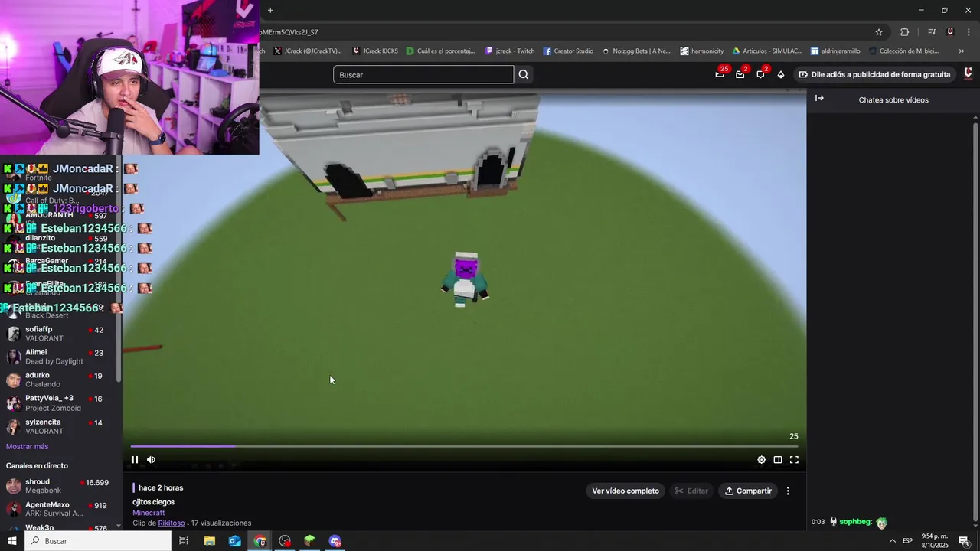Open the Minecraft category link
The image size is (980, 551).
point(149,513)
